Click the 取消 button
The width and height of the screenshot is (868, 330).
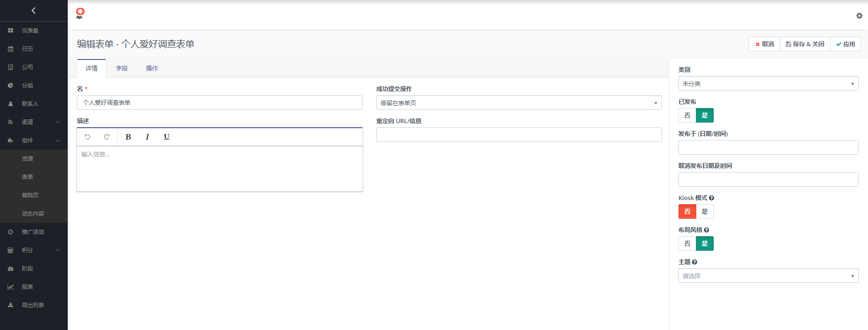pyautogui.click(x=765, y=44)
